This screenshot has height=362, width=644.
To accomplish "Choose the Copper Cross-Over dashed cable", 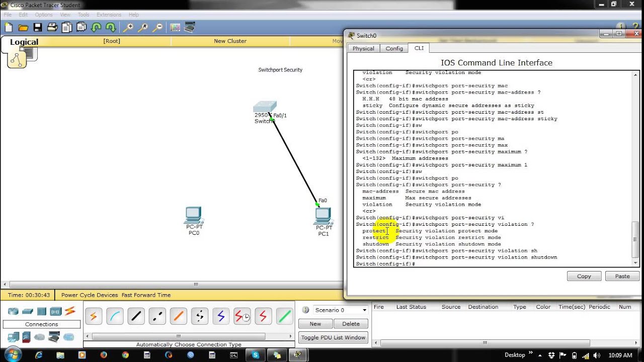I will point(157,316).
